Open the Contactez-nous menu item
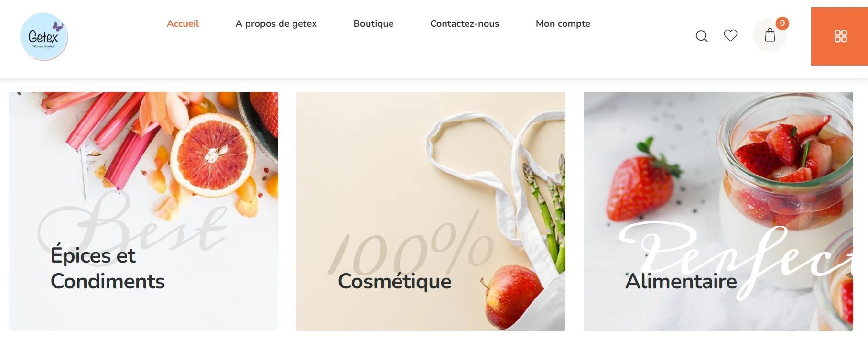The height and width of the screenshot is (341, 868). tap(465, 23)
